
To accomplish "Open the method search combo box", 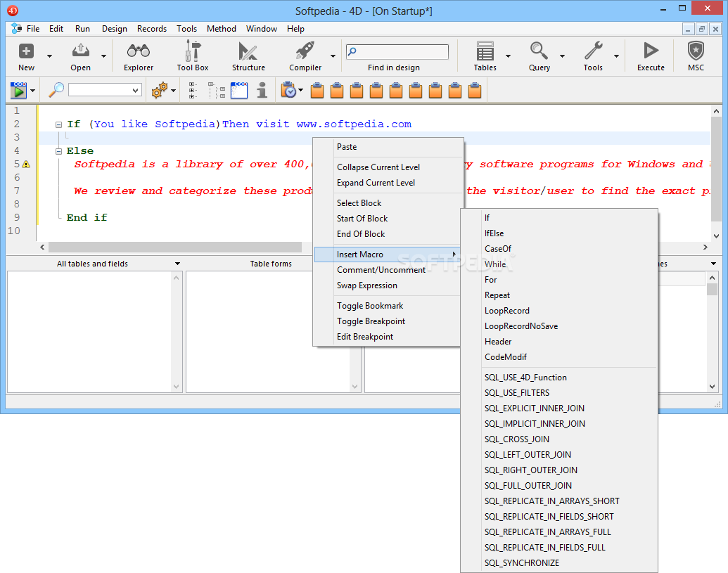I will pos(105,90).
